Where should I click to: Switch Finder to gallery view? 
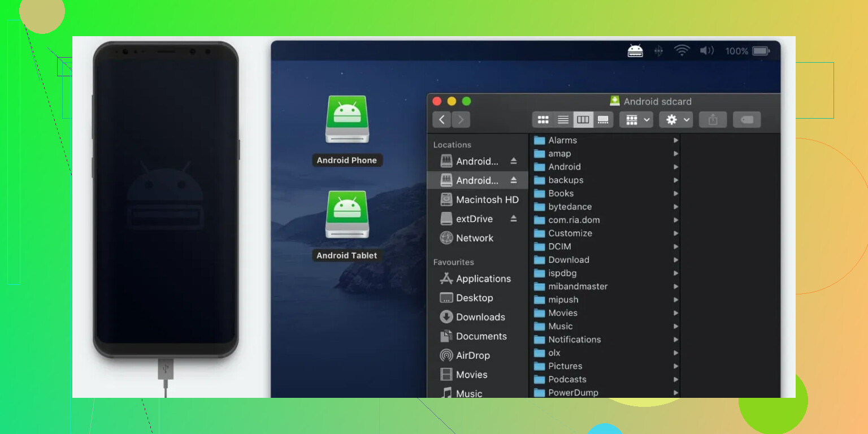pyautogui.click(x=603, y=119)
